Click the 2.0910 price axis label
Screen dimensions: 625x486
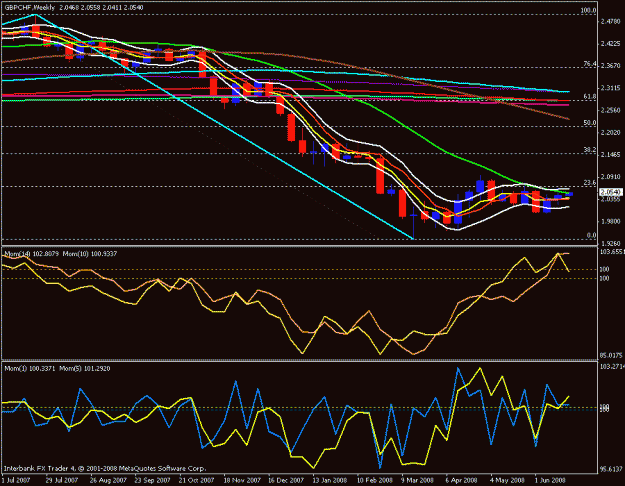pyautogui.click(x=611, y=177)
